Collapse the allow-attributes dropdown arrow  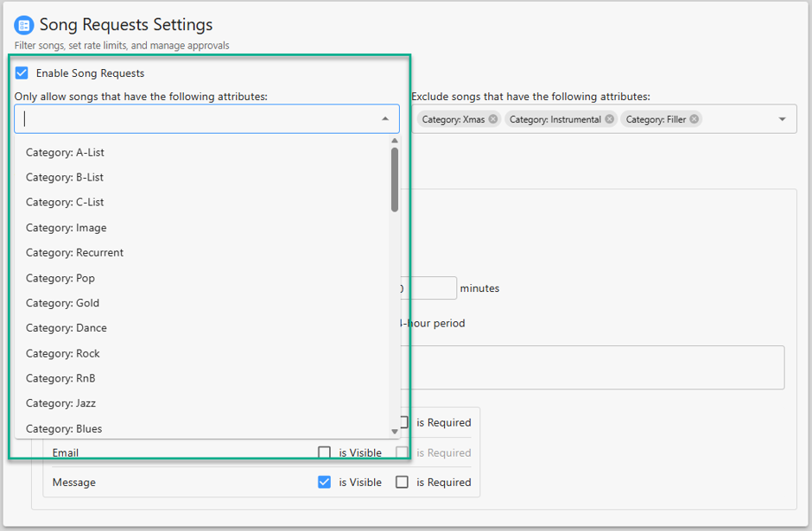384,119
